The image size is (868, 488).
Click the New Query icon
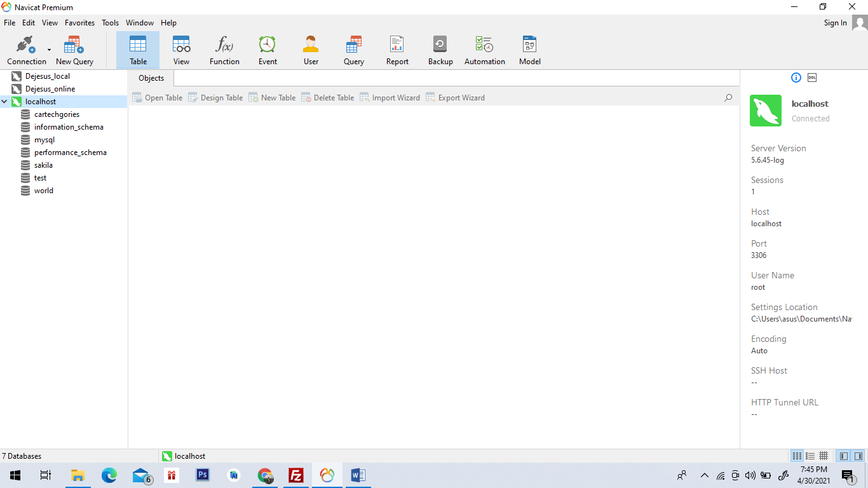point(74,50)
